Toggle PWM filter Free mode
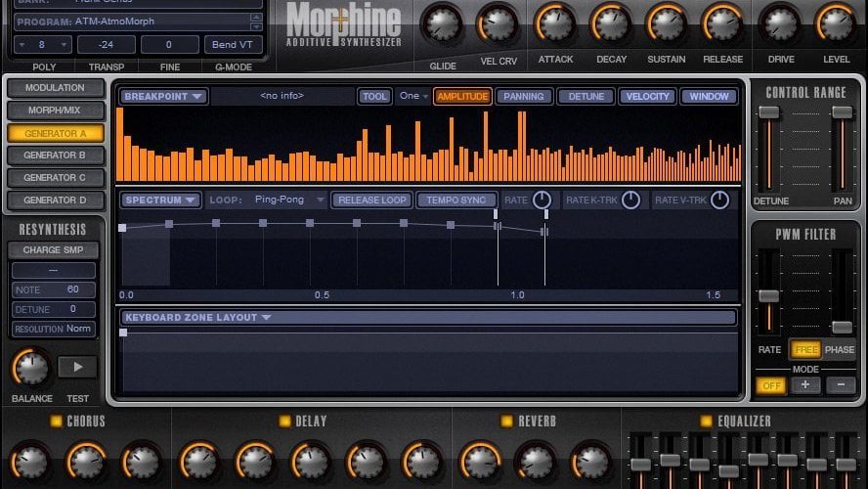 coord(805,349)
